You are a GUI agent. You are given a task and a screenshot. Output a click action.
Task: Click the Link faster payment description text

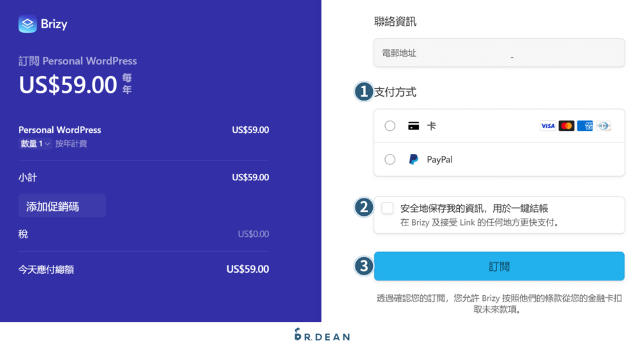coord(479,223)
